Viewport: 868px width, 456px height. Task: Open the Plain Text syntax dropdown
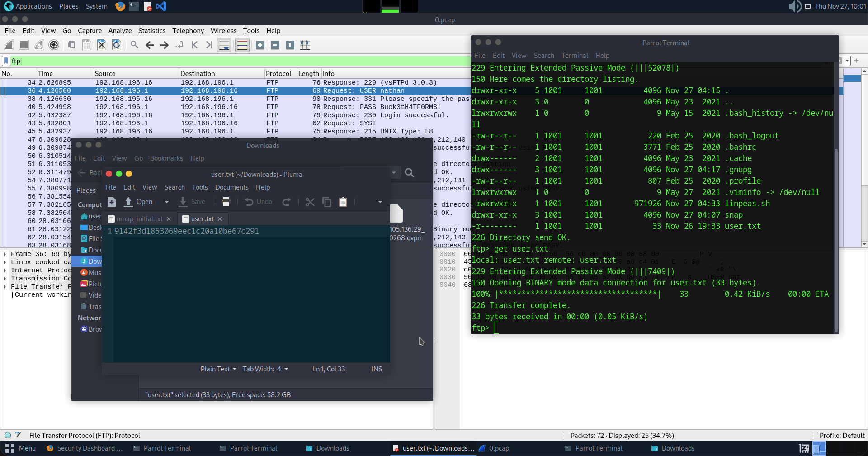(218, 369)
